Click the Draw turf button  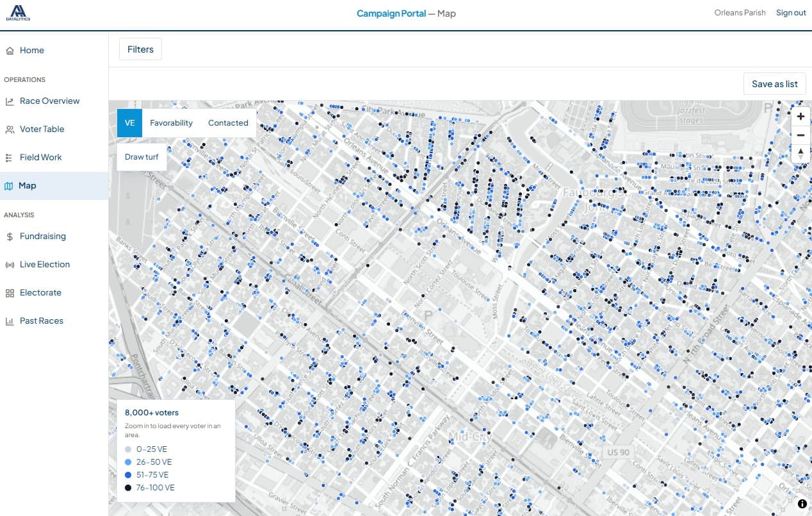[142, 157]
